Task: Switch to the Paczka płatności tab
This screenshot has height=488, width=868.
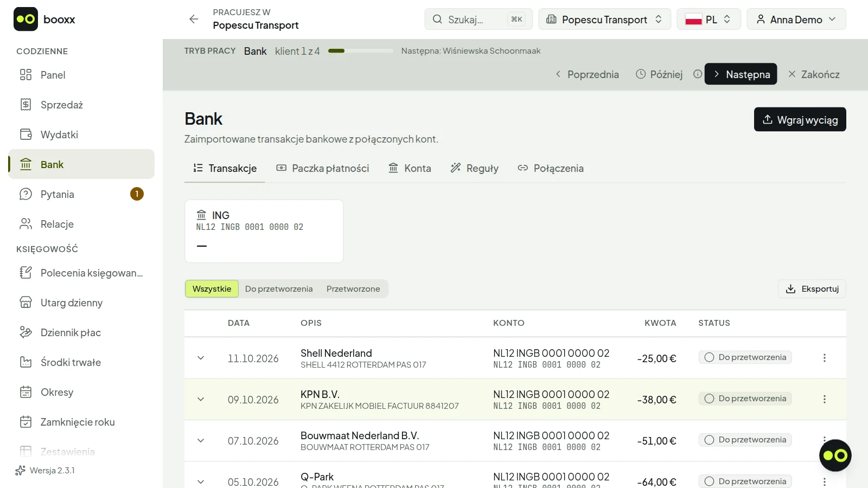Action: coord(323,168)
